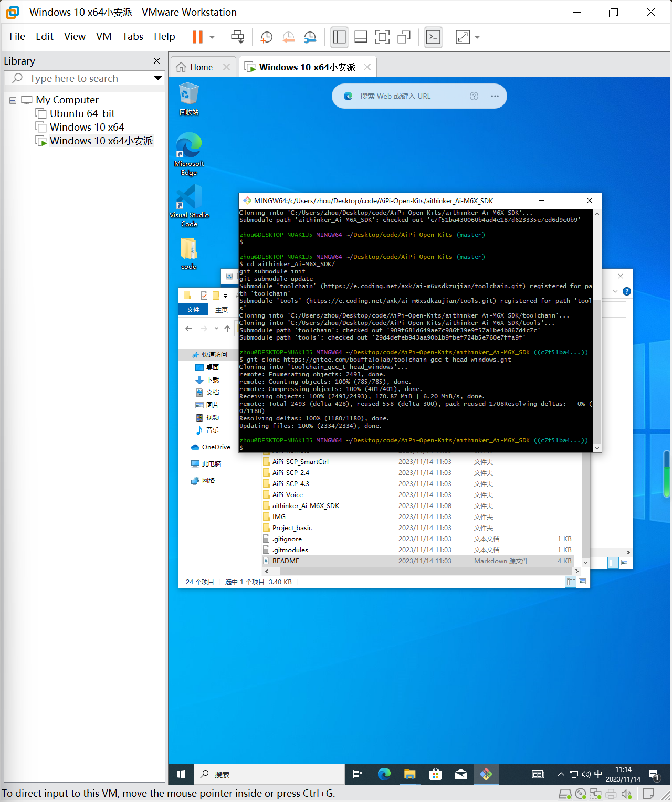Click the taskbar 搜索 search box
Viewport: 672px width, 802px height.
tap(269, 774)
